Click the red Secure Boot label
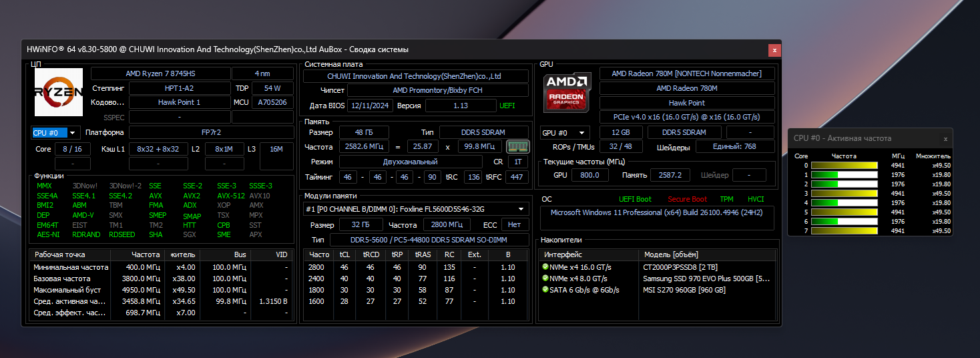Viewport: 980px width, 358px height. click(688, 199)
